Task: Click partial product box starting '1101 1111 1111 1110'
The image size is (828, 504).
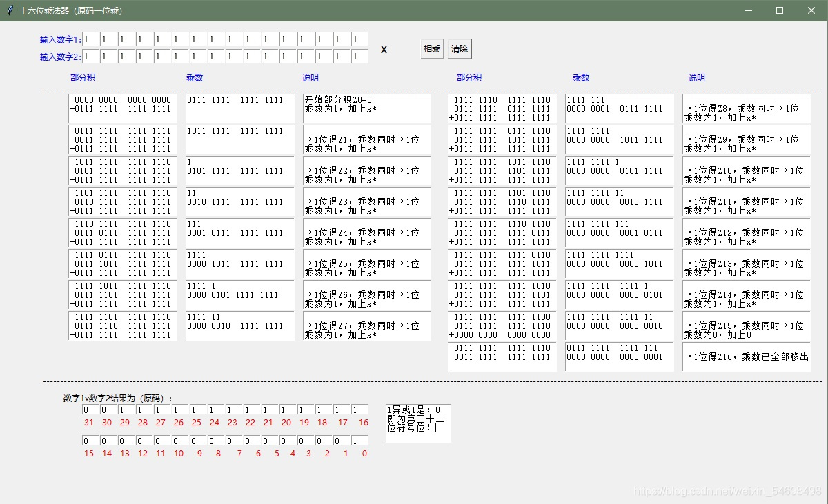Action: (x=123, y=202)
